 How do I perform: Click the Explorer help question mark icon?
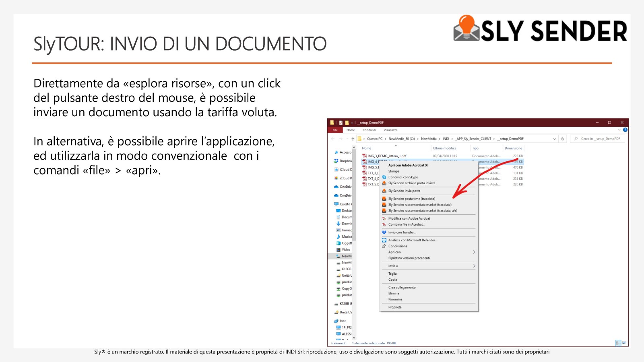click(625, 130)
